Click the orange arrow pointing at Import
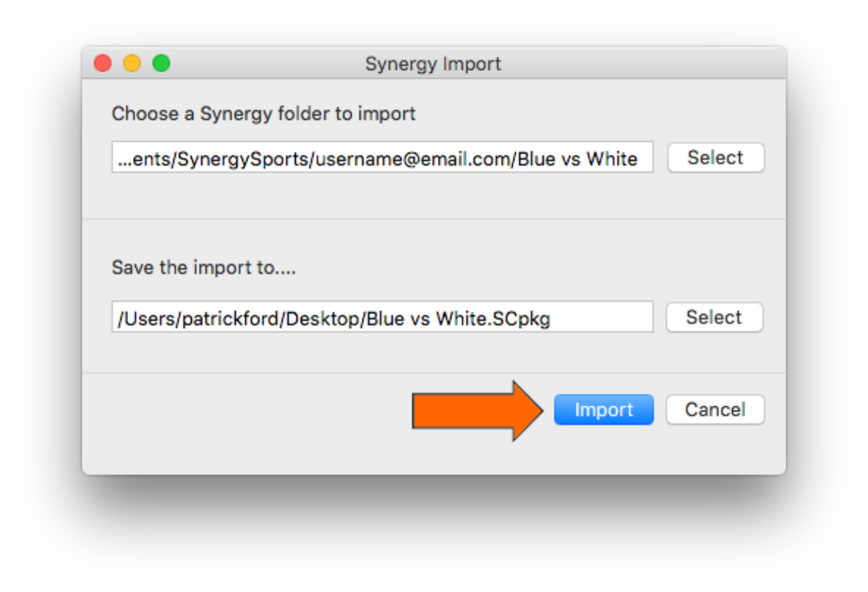 click(x=478, y=411)
